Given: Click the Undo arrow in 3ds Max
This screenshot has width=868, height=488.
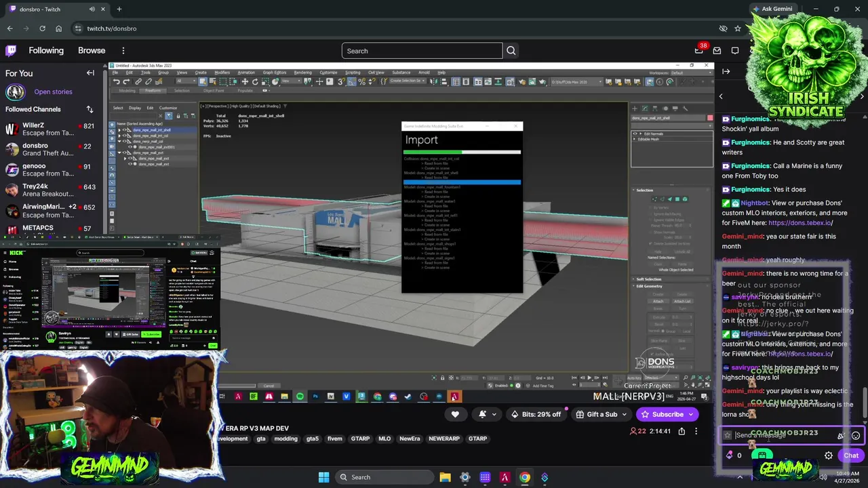Looking at the screenshot, I should tap(116, 82).
